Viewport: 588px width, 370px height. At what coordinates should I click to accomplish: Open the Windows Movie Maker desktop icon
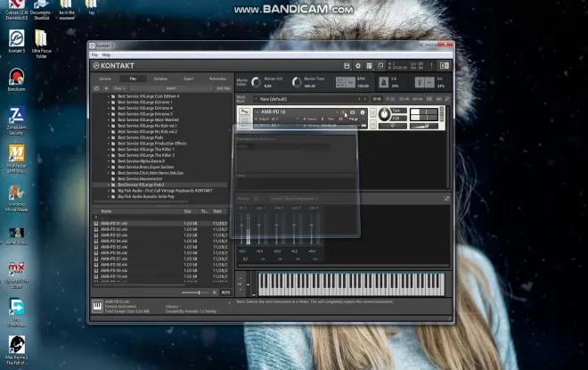(17, 198)
